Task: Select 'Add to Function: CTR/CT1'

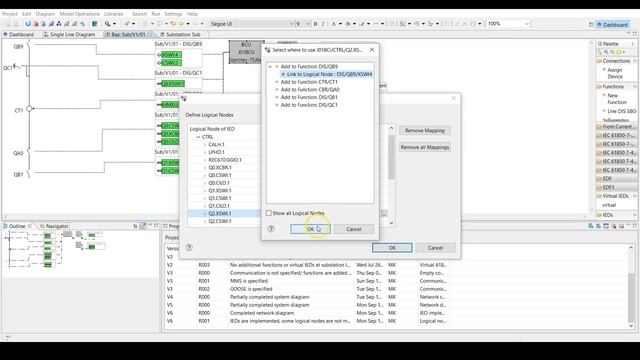Action: 309,82
